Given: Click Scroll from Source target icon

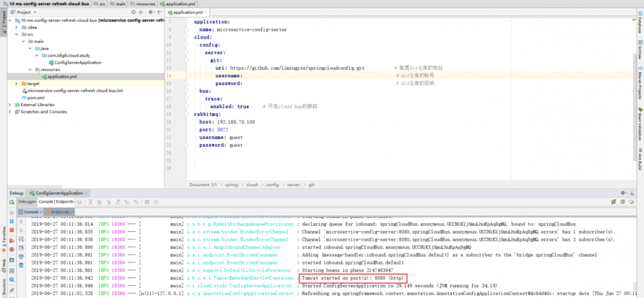Looking at the screenshot, I should click(133, 12).
